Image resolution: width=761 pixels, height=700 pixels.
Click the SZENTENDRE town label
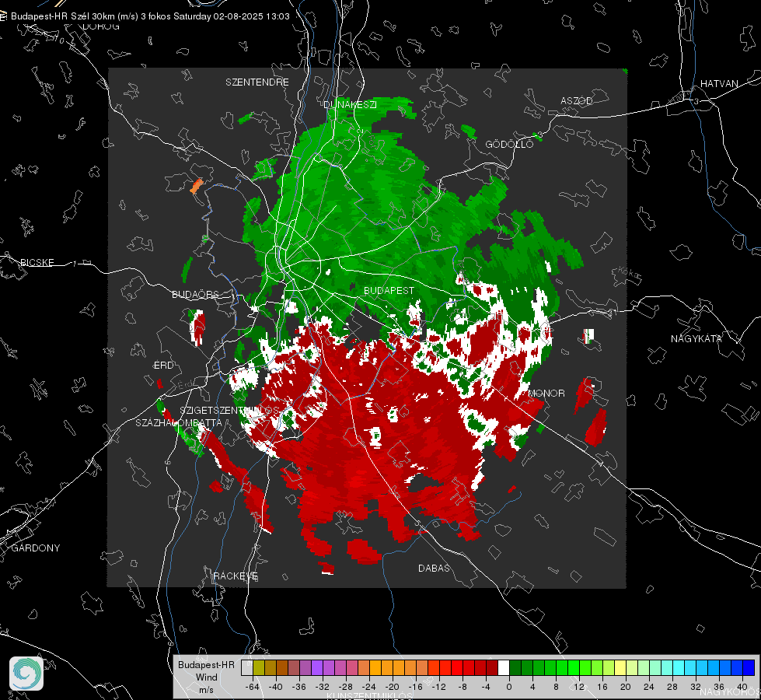coord(257,82)
